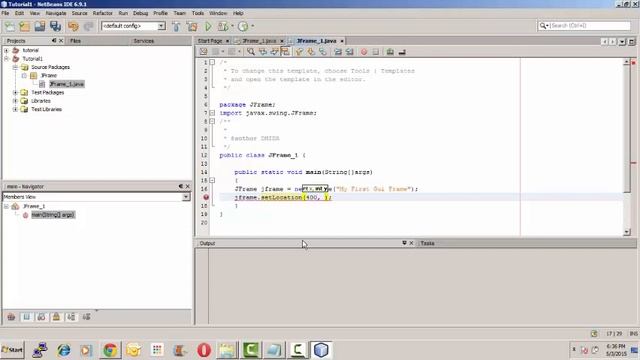Expand the Test Packages folder

pyautogui.click(x=15, y=93)
